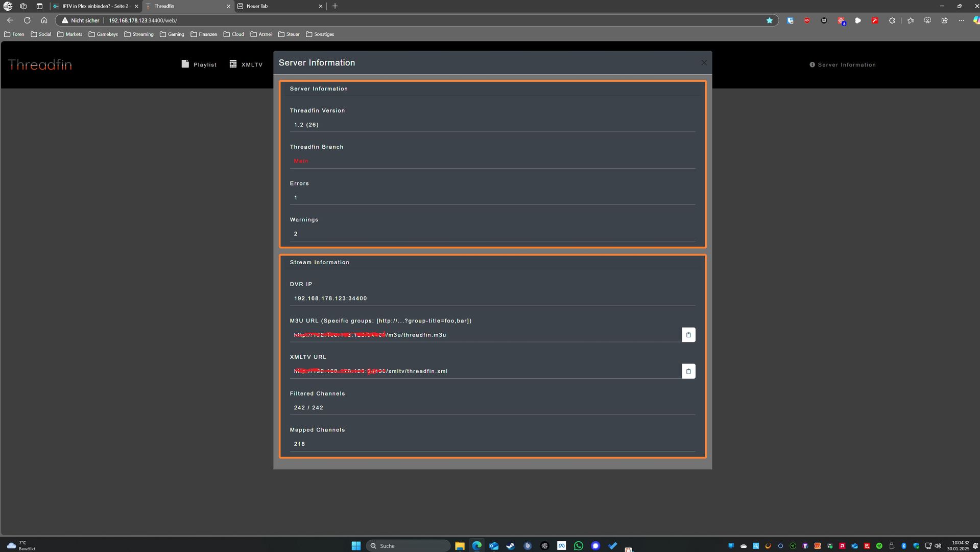Select the DVR IP value 192.168.178.123:34400
The width and height of the screenshot is (980, 552).
click(x=330, y=298)
